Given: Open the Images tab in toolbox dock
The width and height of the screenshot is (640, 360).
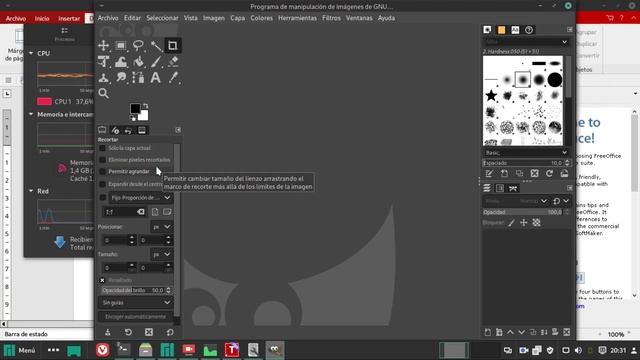Looking at the screenshot, I should 142,130.
